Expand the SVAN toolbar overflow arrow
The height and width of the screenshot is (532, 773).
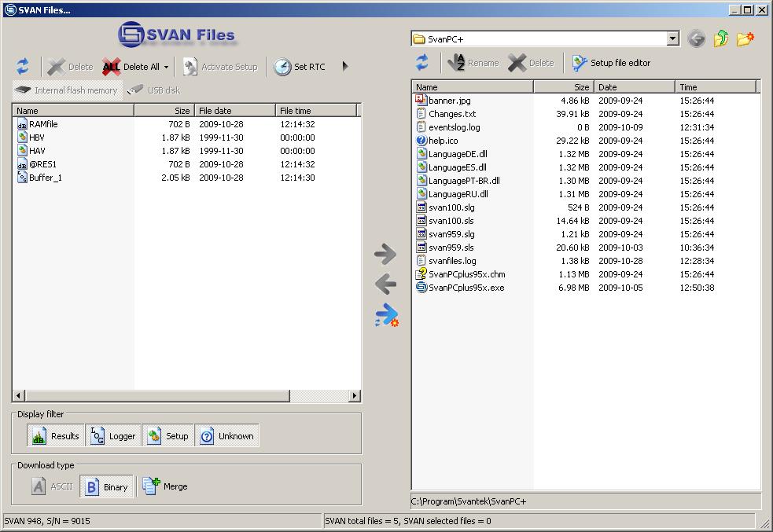coord(345,66)
